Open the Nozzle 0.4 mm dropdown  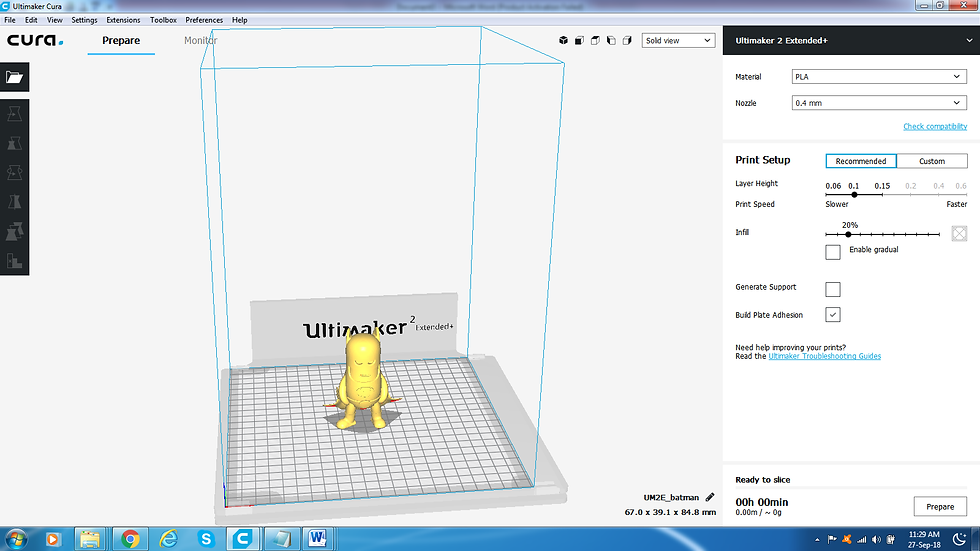click(x=879, y=102)
